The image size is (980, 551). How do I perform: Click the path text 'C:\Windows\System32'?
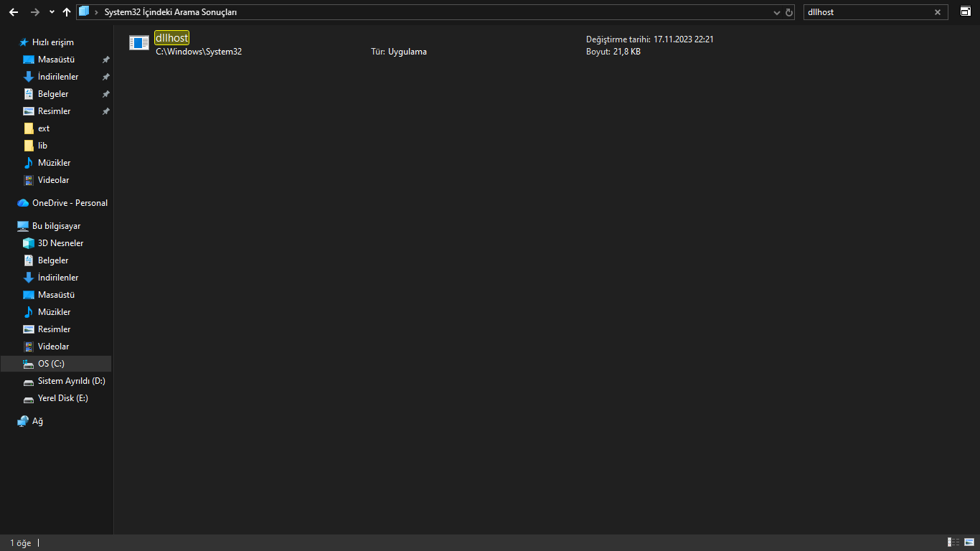coord(199,52)
